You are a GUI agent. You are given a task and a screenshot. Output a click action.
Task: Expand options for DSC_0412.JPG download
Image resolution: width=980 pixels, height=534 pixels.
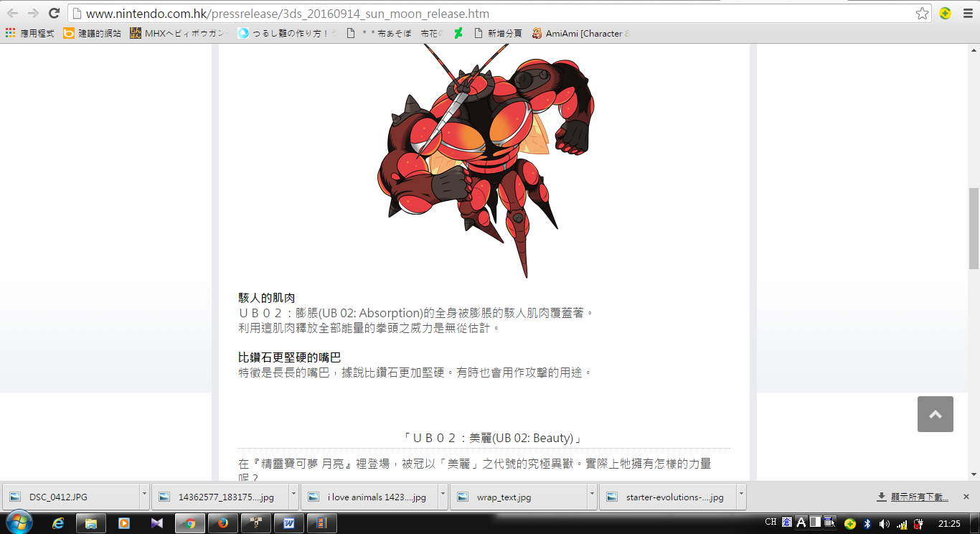click(145, 497)
